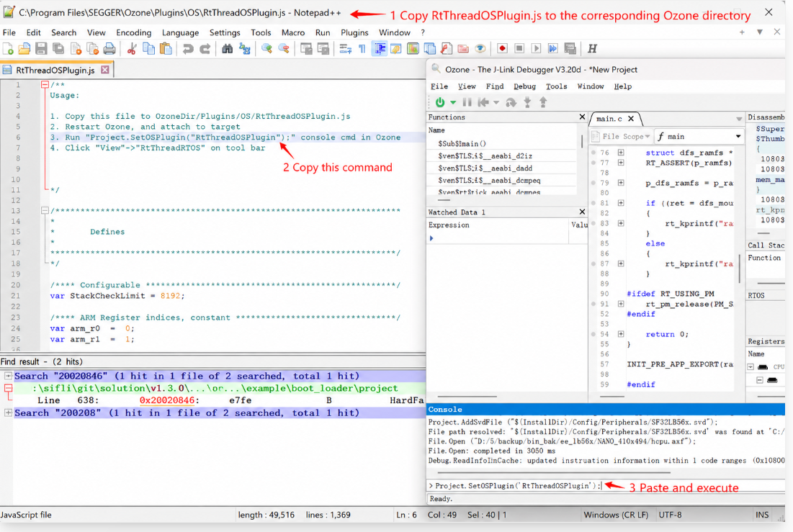Open the Plugins menu in Notepad++

(354, 32)
